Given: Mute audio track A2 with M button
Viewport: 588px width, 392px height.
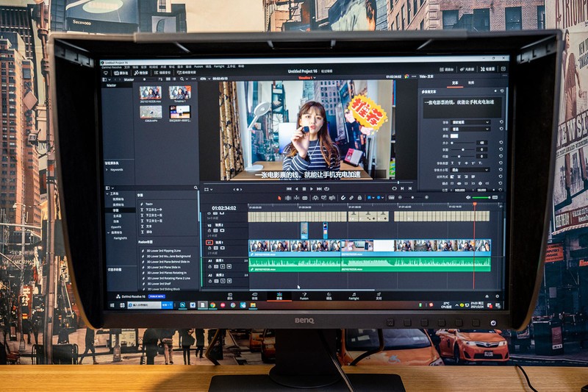Looking at the screenshot, I should pyautogui.click(x=229, y=281).
